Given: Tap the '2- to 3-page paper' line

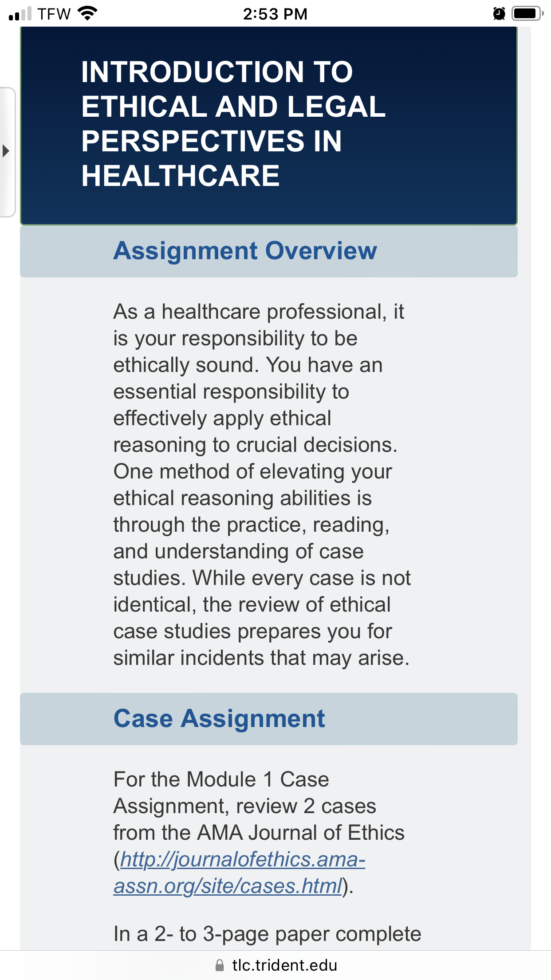Looking at the screenshot, I should click(268, 934).
